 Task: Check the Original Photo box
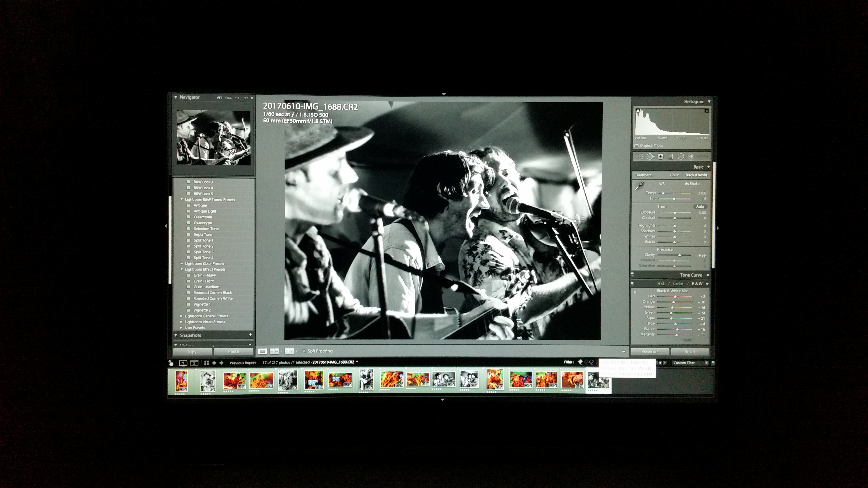636,146
